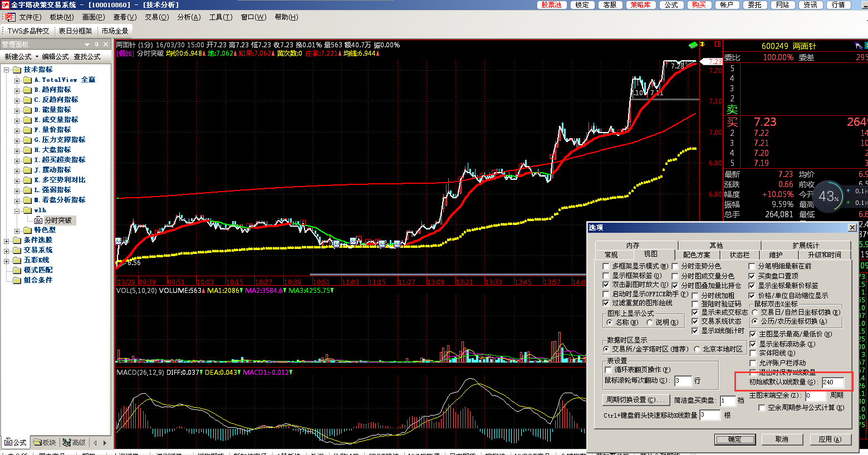
Task: Switch to the 配色方案 tab
Action: [697, 255]
